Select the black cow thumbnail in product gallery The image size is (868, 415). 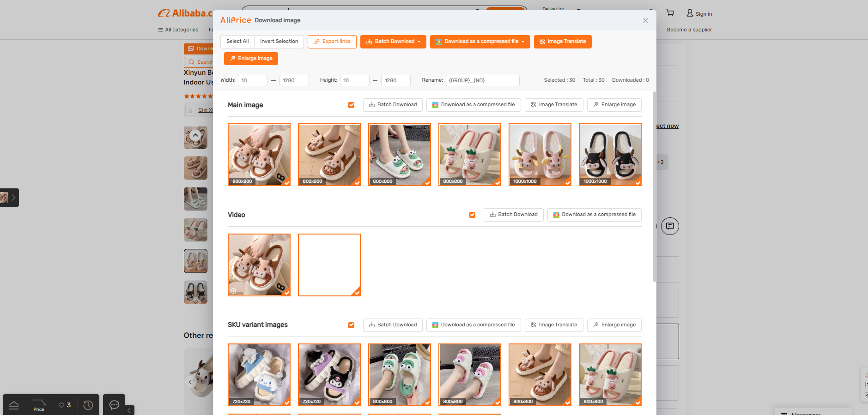195,292
